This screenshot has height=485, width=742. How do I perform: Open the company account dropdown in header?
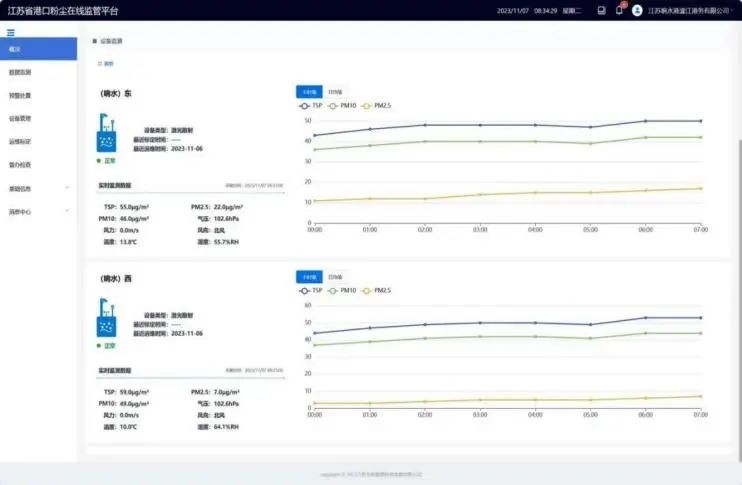(689, 10)
